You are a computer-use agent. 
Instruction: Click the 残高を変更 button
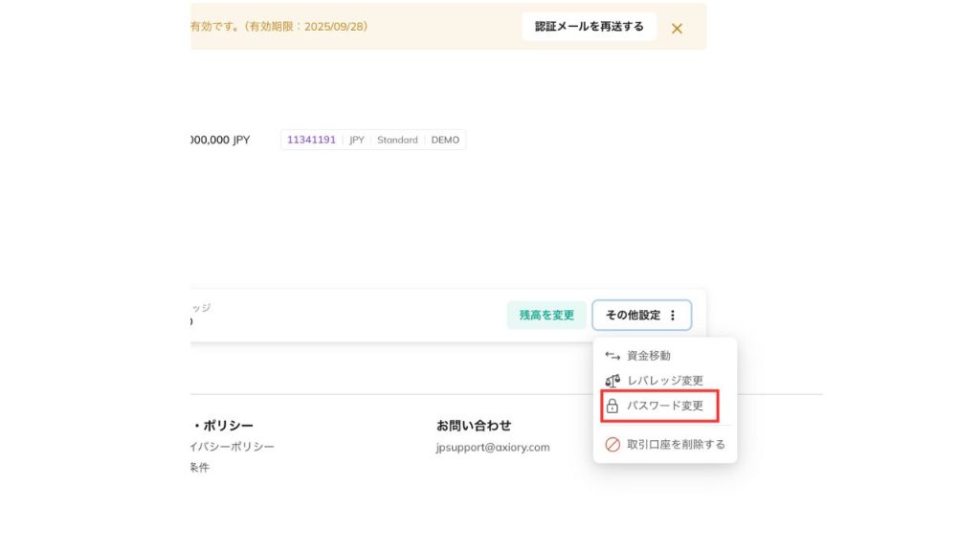(546, 314)
